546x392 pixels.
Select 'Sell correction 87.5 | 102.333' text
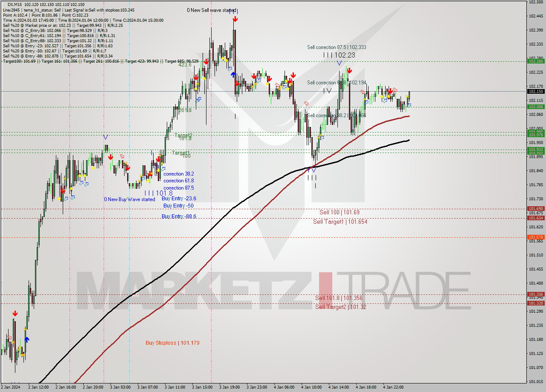(x=337, y=47)
